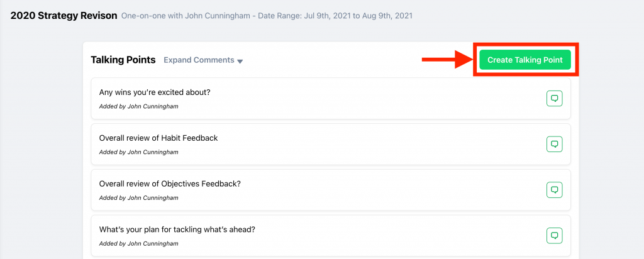Click the red arrow pointing at Create button

coord(447,60)
